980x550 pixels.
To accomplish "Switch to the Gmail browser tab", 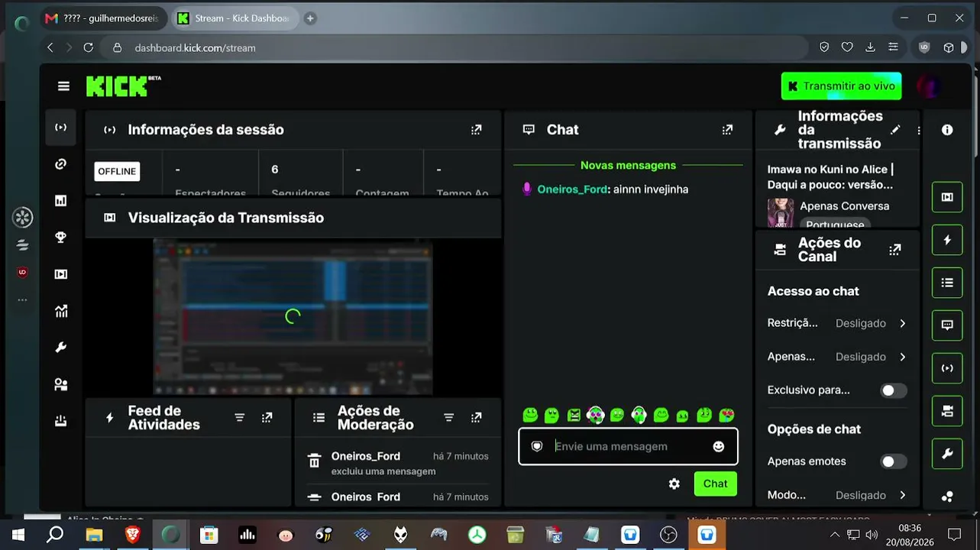I will (104, 18).
